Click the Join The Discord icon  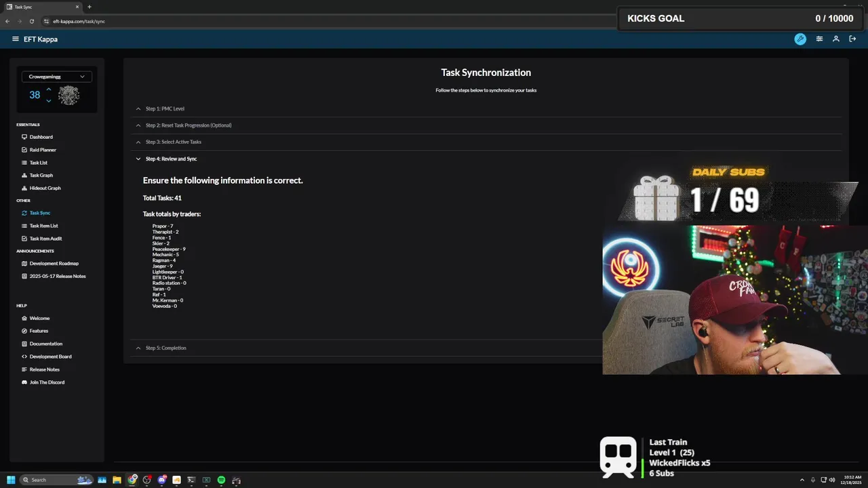pos(24,382)
